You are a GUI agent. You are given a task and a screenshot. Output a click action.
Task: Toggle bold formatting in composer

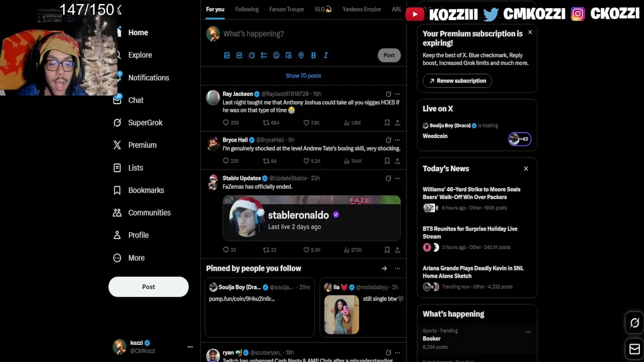pyautogui.click(x=313, y=55)
